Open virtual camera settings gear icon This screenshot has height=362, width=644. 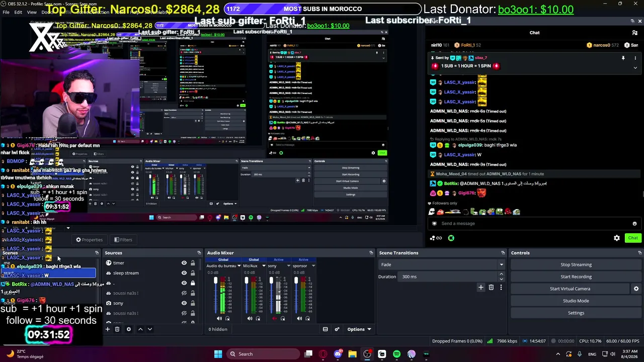coord(636,289)
